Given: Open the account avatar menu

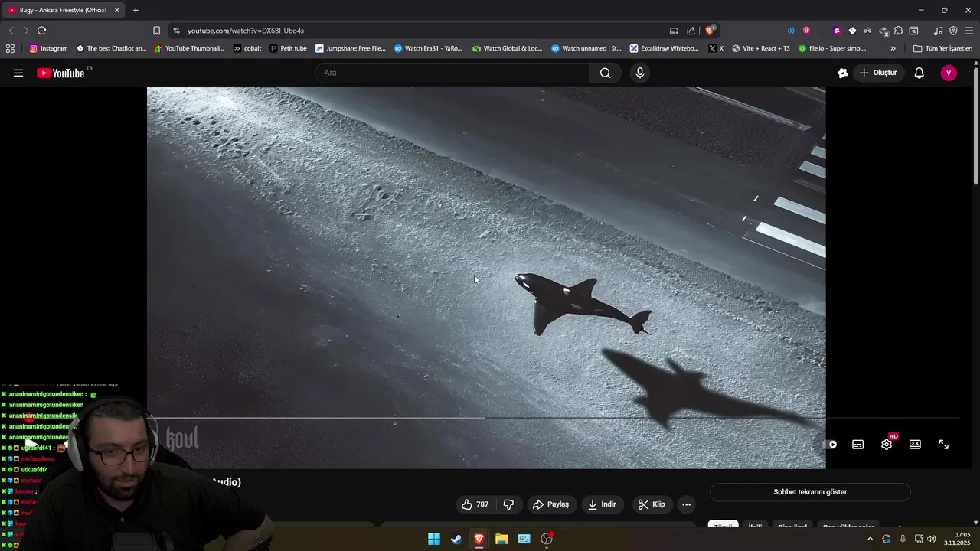Looking at the screenshot, I should click(x=949, y=73).
